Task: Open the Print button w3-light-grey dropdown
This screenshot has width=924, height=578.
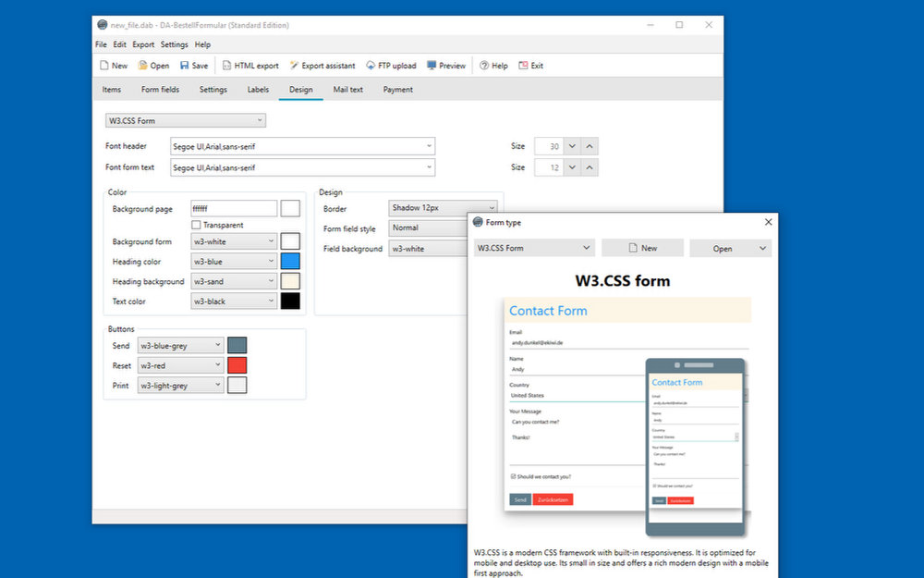Action: [180, 385]
